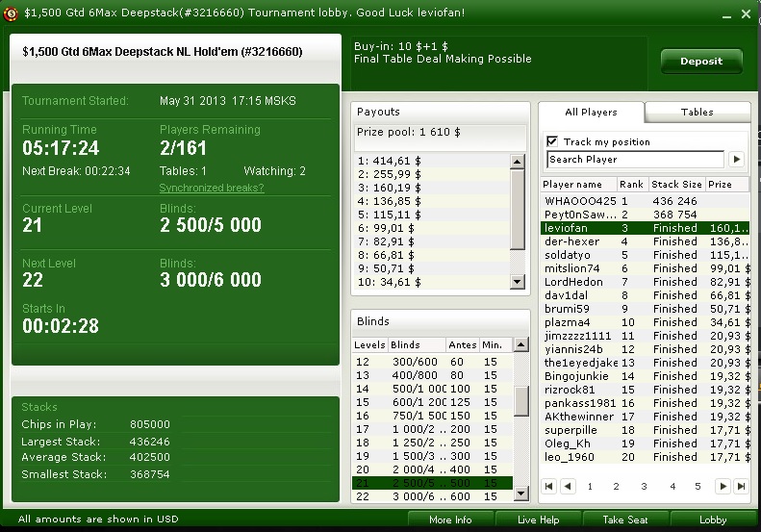This screenshot has width=761, height=532.
Task: Close the tournament lobby window
Action: pos(746,14)
